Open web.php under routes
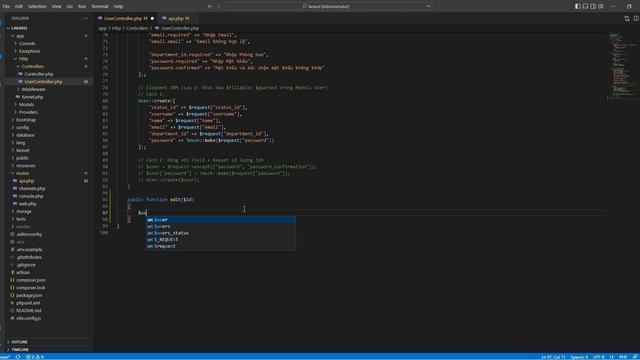Viewport: 640px width, 360px height. [x=27, y=204]
